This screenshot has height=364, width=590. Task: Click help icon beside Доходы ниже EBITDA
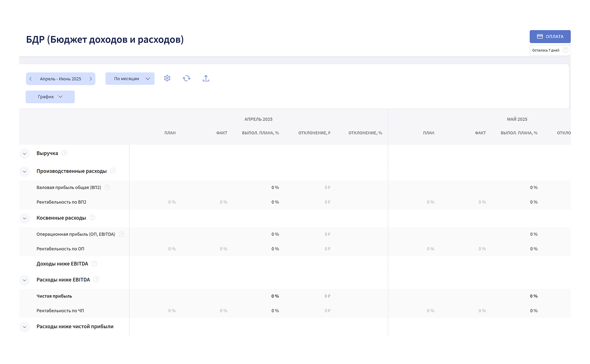coord(94,263)
